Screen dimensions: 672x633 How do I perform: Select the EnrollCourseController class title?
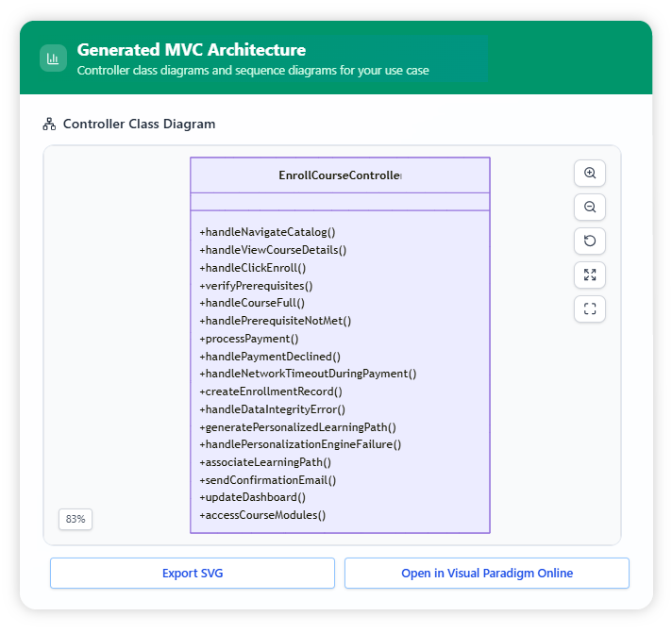coord(340,175)
